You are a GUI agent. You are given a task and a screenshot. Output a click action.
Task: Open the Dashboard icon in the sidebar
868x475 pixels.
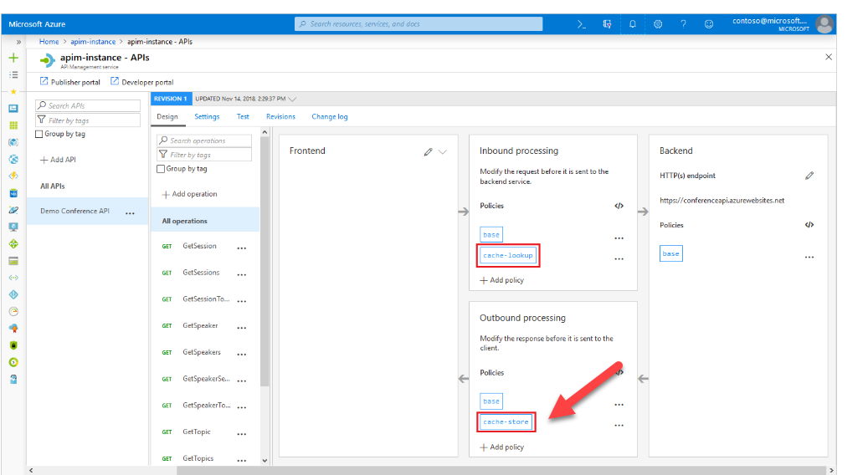(x=13, y=109)
